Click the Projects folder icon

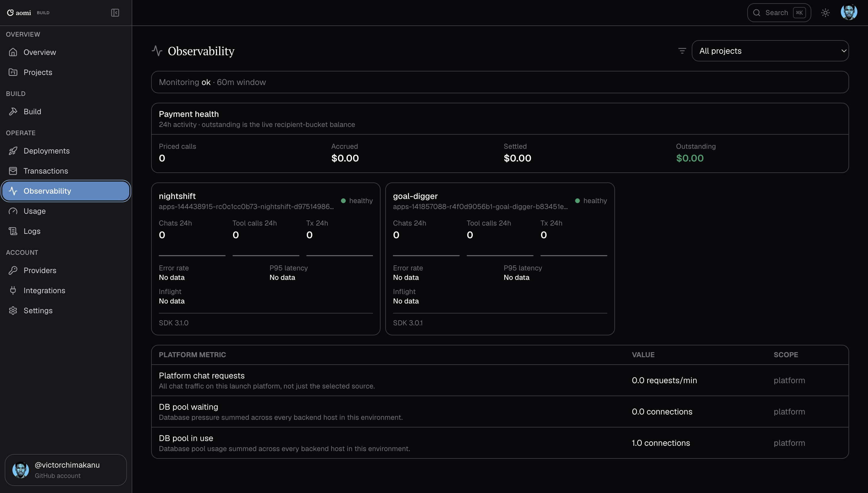tap(13, 72)
